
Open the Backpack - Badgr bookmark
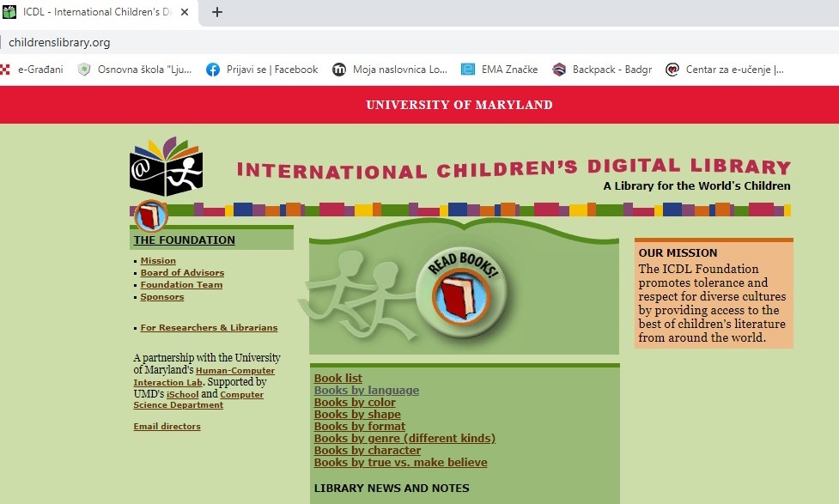click(602, 70)
